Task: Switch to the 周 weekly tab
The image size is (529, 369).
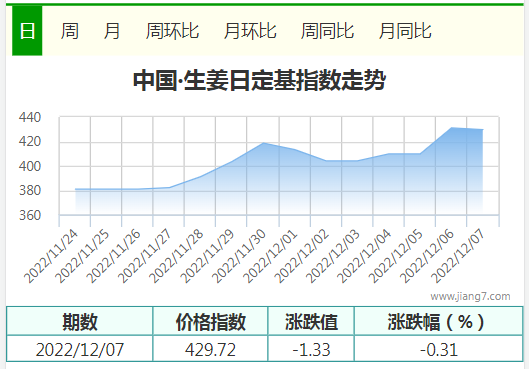Action: [69, 31]
